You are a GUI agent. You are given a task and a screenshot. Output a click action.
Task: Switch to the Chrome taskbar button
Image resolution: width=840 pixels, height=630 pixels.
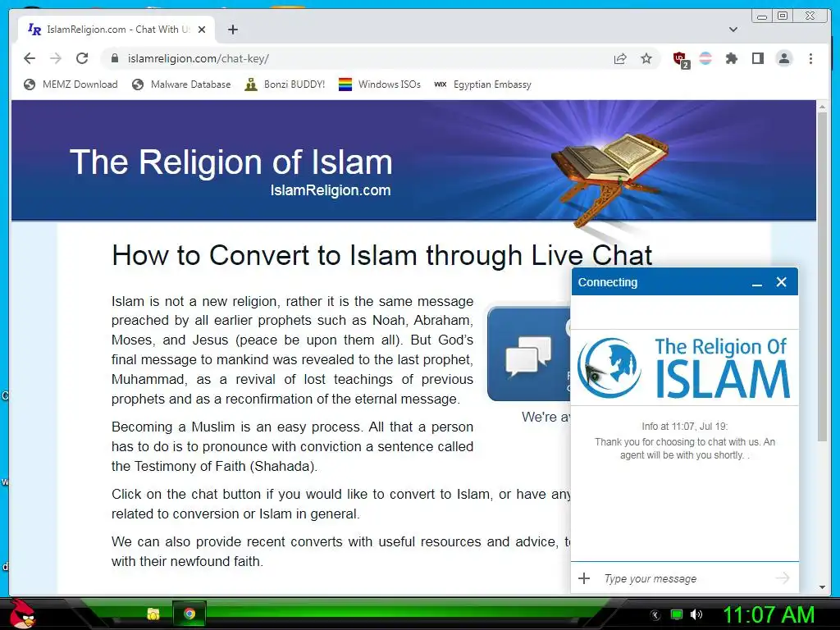189,614
